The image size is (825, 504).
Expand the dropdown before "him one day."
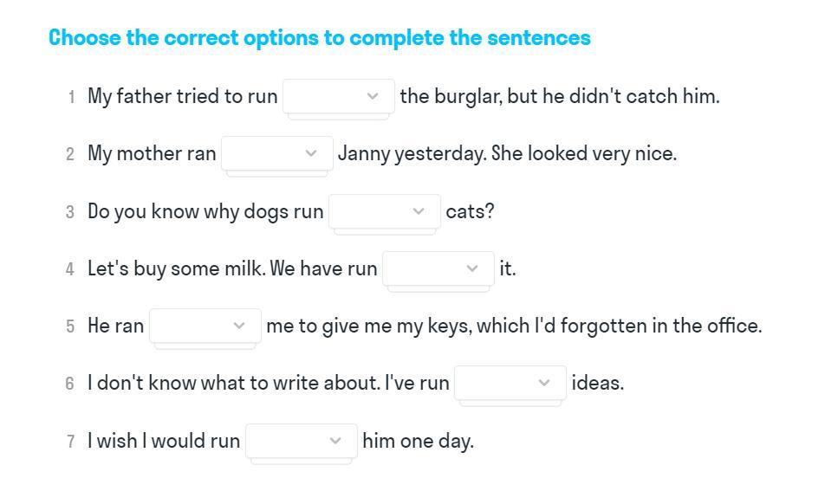point(302,441)
